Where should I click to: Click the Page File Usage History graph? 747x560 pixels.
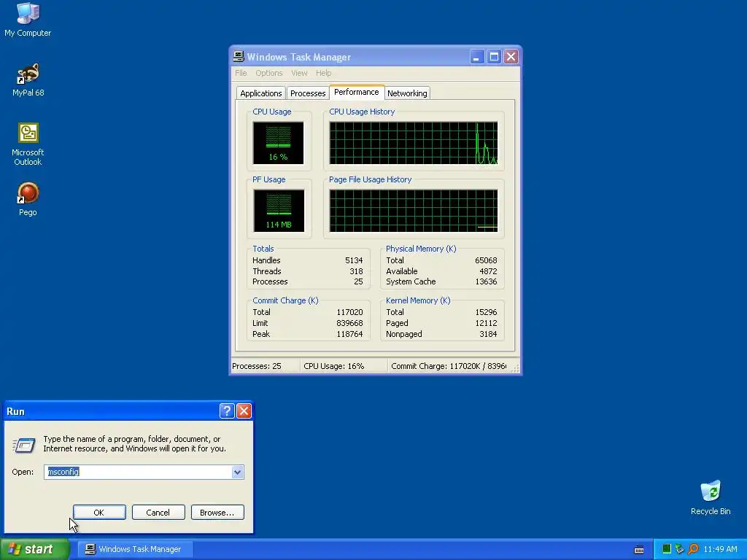click(414, 211)
